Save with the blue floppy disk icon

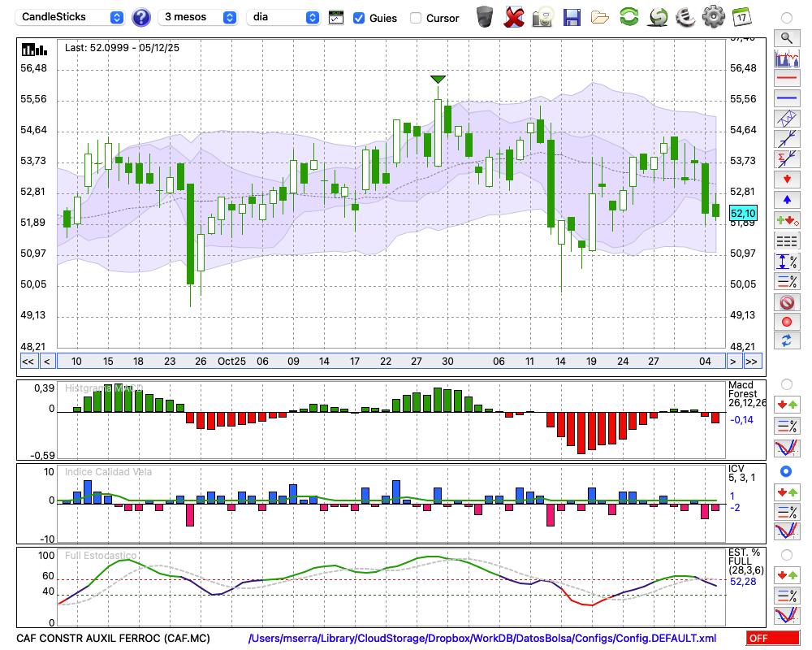[571, 17]
